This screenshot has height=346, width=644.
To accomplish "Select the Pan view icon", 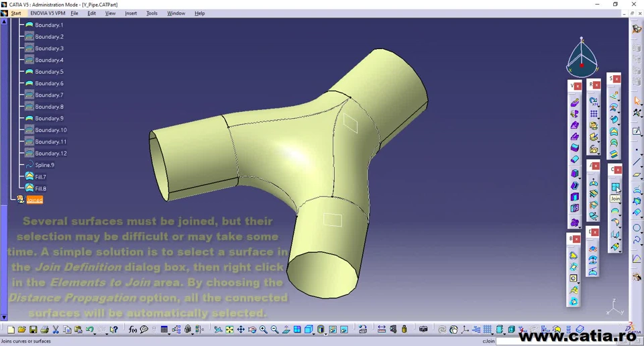I will click(241, 329).
